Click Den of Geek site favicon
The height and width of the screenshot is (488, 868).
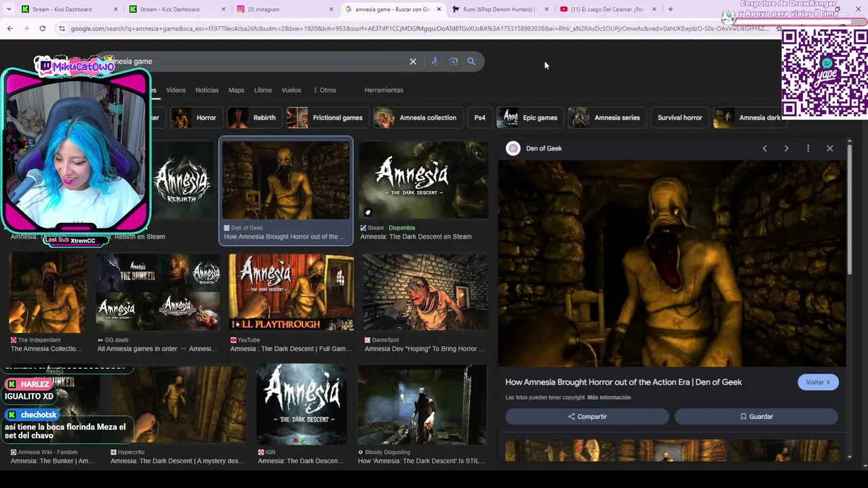click(x=513, y=148)
